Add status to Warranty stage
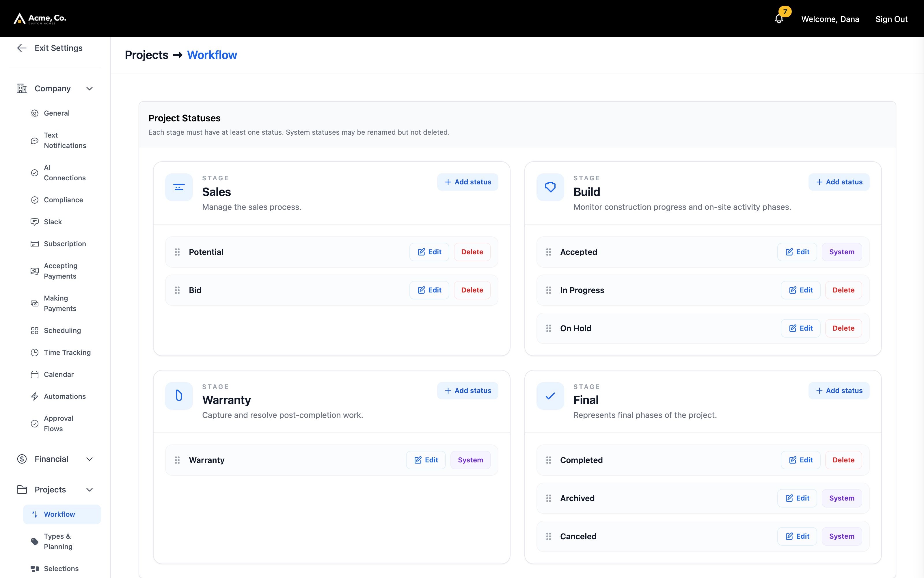 click(467, 391)
